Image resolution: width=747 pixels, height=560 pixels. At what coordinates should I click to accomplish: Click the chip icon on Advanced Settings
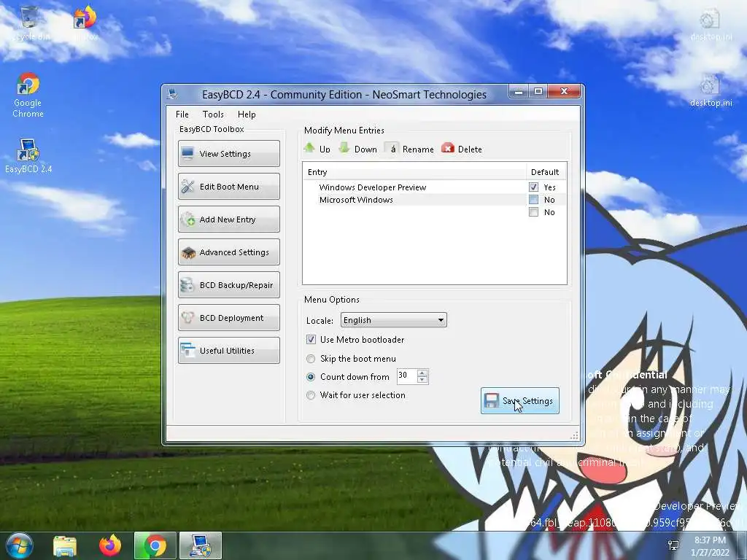(188, 252)
